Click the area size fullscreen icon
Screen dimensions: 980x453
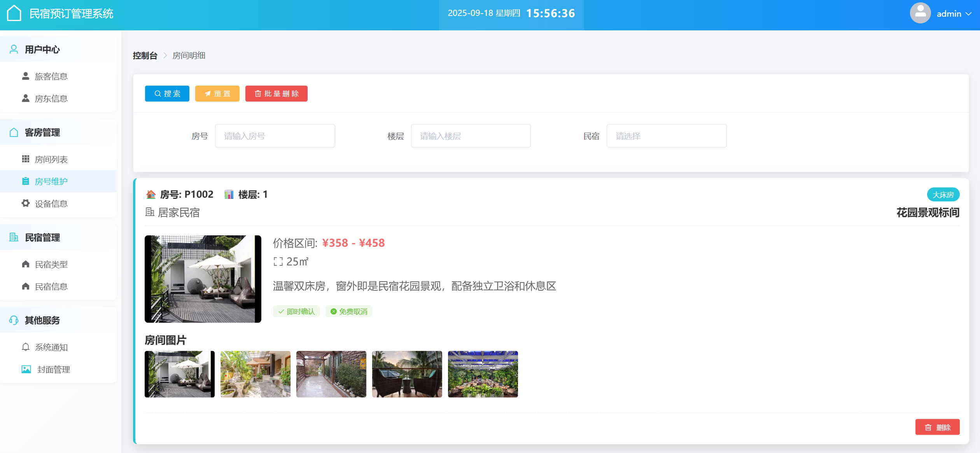(x=278, y=262)
